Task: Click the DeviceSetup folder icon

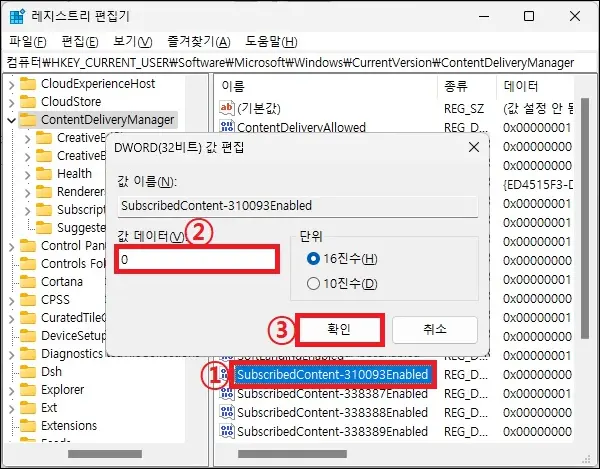Action: (x=28, y=335)
